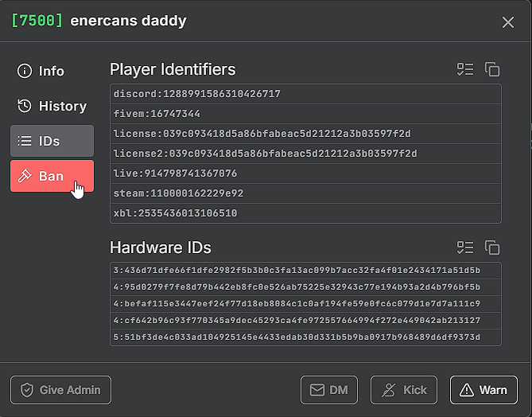
Task: Close the player modal dialog
Action: pos(508,22)
